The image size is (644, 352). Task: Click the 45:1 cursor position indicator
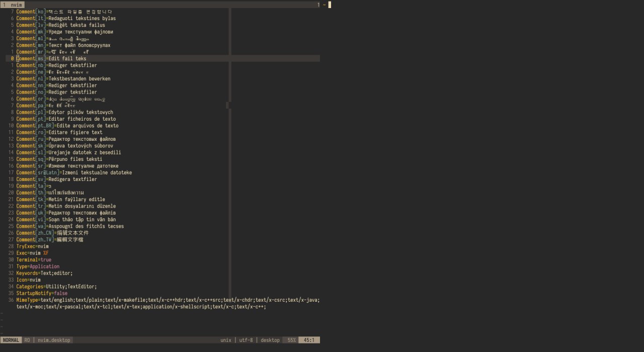point(309,340)
